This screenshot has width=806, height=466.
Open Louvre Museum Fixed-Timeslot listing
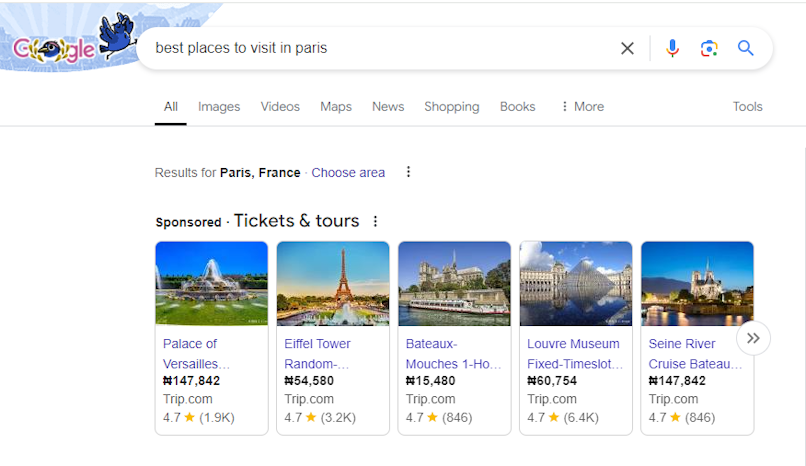pos(575,353)
